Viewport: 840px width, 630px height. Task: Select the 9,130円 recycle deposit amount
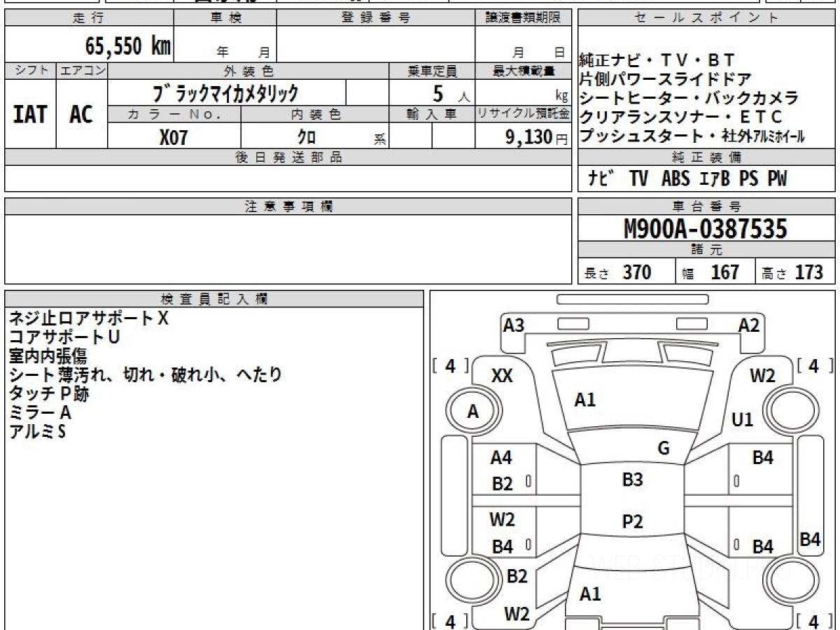(537, 137)
